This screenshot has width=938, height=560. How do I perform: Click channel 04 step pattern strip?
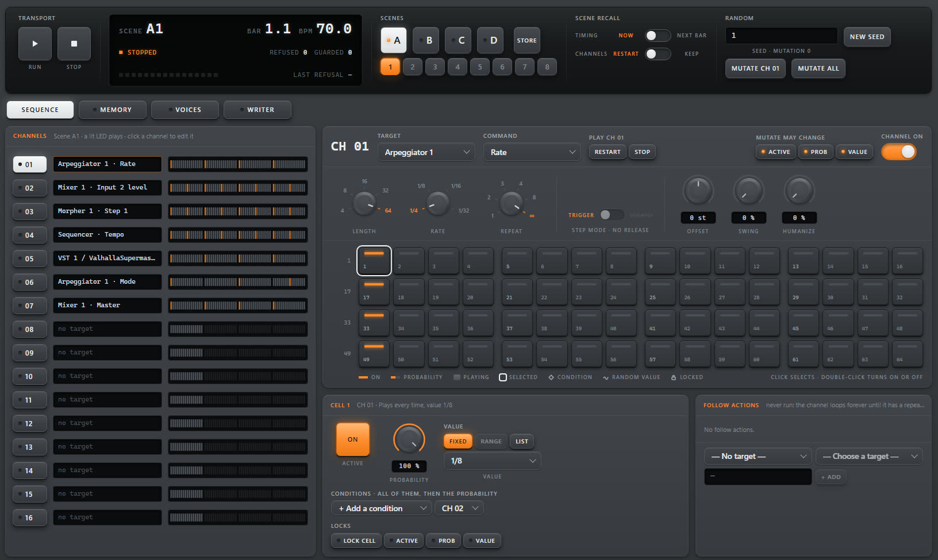pyautogui.click(x=238, y=235)
